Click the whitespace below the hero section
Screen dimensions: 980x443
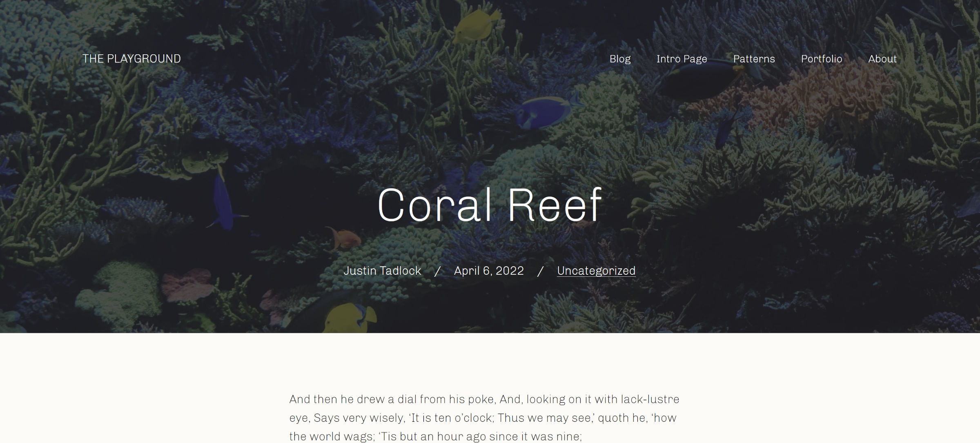pyautogui.click(x=490, y=359)
